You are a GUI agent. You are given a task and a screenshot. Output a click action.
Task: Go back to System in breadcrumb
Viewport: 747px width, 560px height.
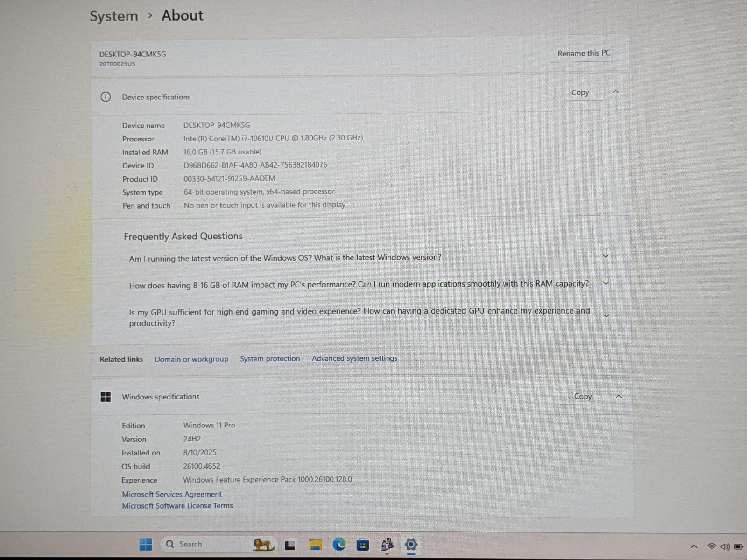114,16
